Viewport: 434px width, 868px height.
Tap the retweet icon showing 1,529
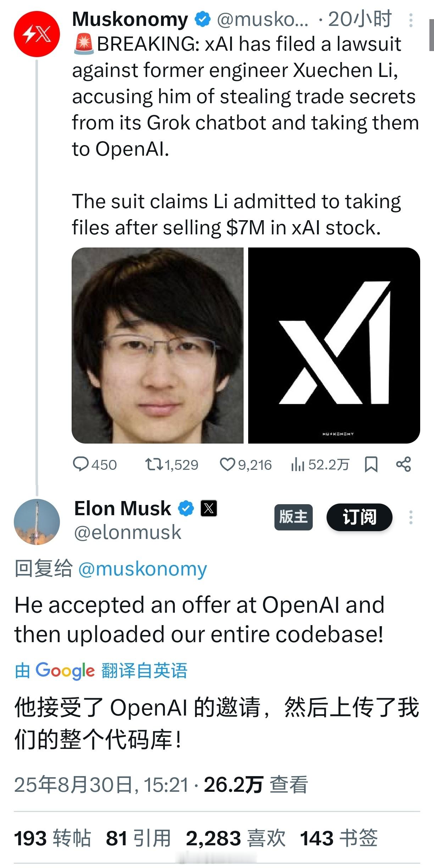(172, 464)
